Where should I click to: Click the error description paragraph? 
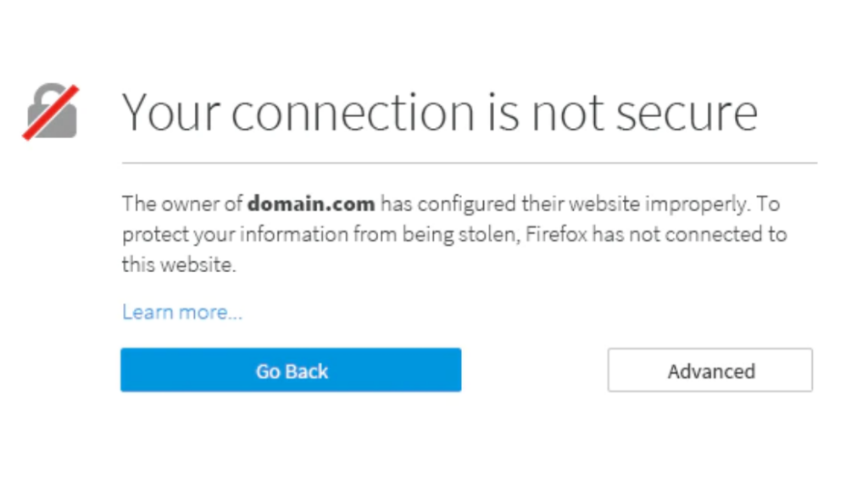[x=454, y=234]
